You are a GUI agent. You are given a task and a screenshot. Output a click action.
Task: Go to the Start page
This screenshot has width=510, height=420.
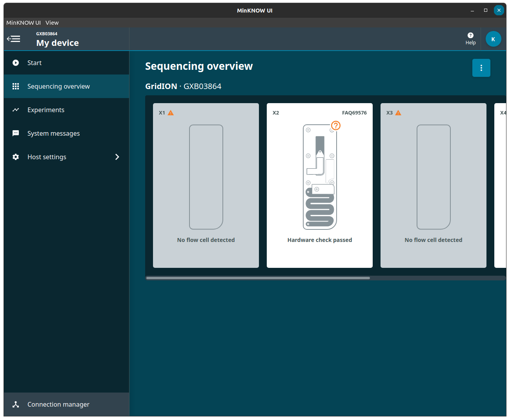[x=67, y=63]
